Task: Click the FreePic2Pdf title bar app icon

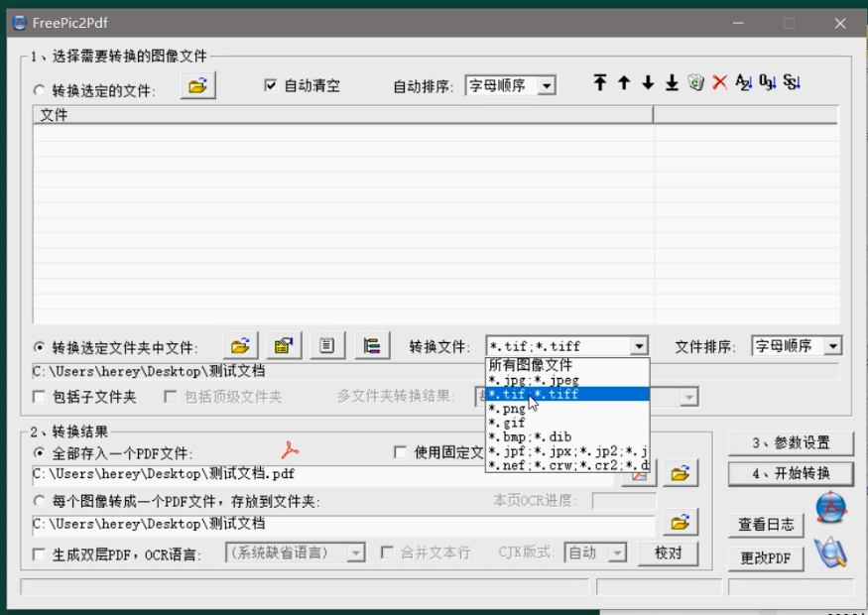Action: [x=20, y=23]
